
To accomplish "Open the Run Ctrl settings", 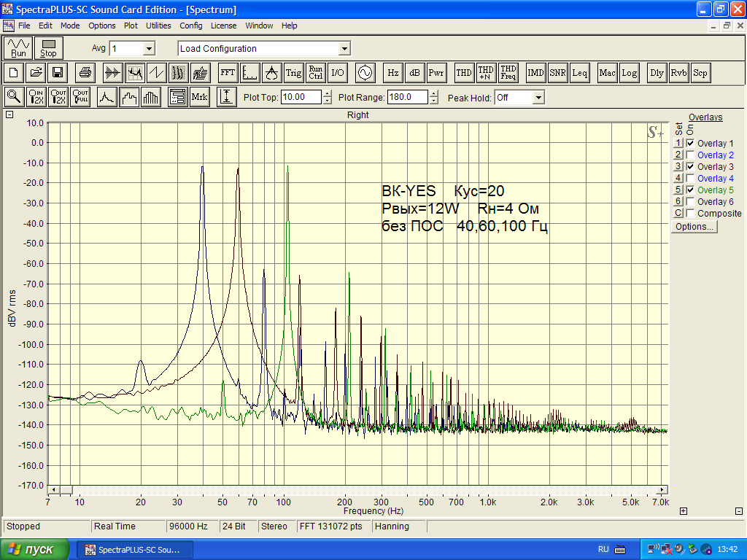I will click(x=315, y=73).
